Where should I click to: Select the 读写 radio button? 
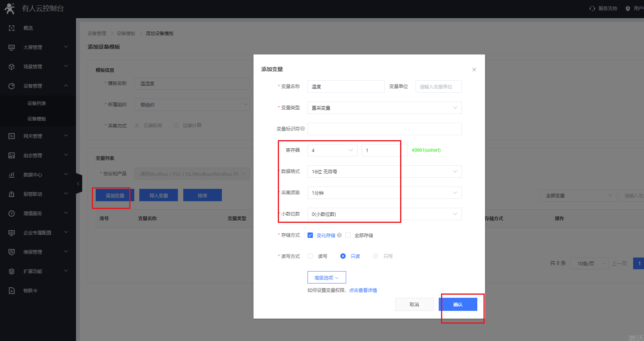(x=310, y=256)
